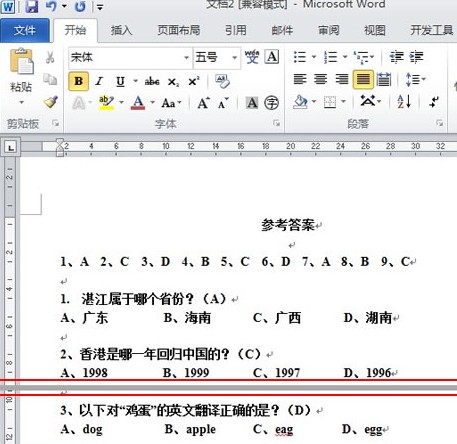Viewport: 457px width, 444px height.
Task: Click the Save icon in quick access toolbar
Action: (31, 6)
